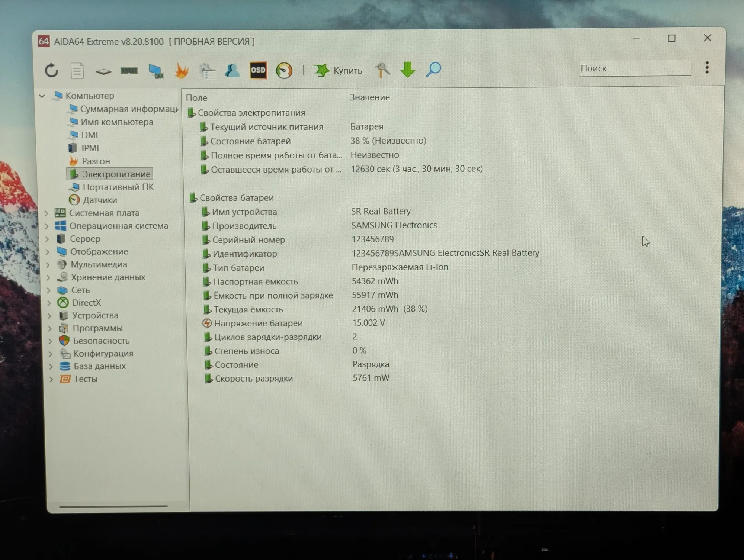Open the network monitor toolbar icon
Screen dimensions: 744x560
point(155,71)
